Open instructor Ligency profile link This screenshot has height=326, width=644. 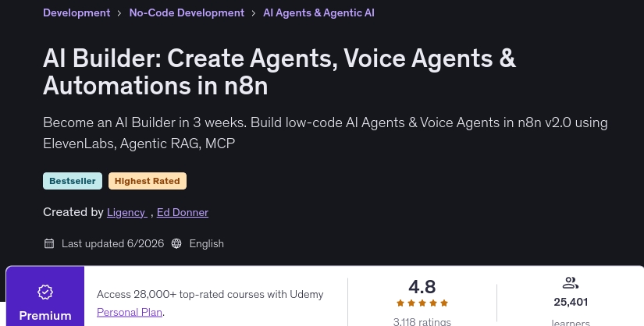pos(127,212)
